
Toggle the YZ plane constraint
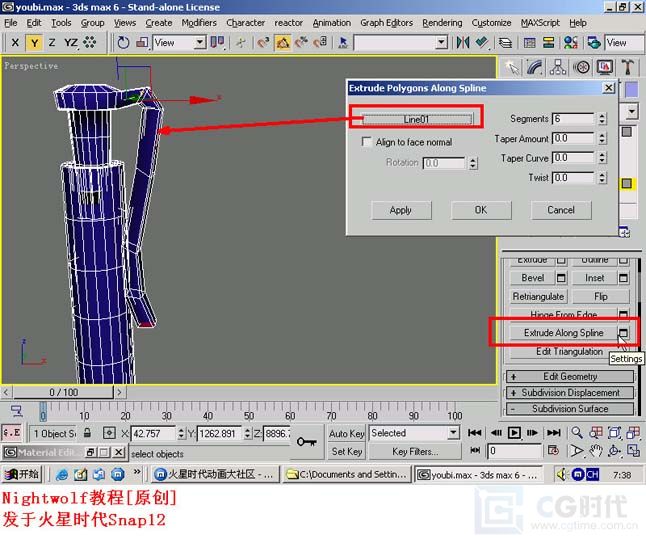click(71, 42)
